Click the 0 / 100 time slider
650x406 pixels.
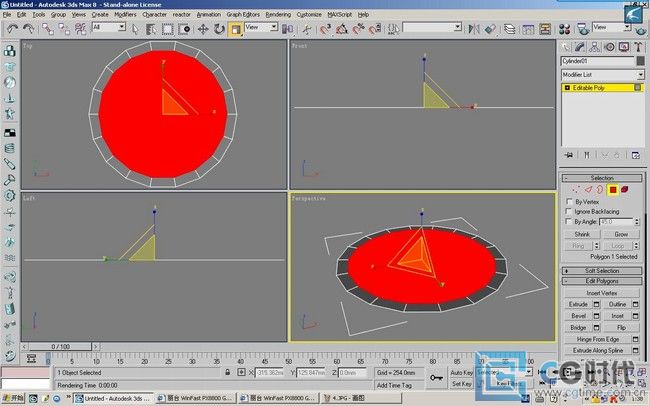(x=61, y=346)
